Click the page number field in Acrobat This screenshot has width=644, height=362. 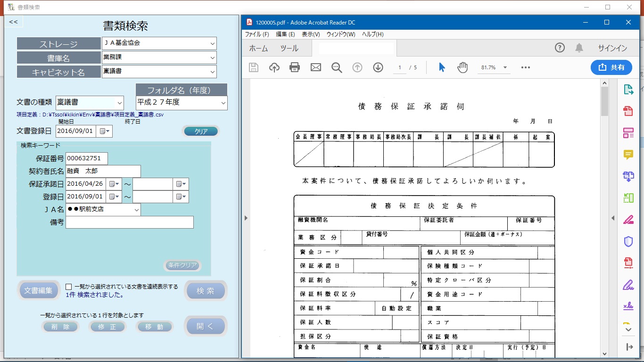coord(400,67)
